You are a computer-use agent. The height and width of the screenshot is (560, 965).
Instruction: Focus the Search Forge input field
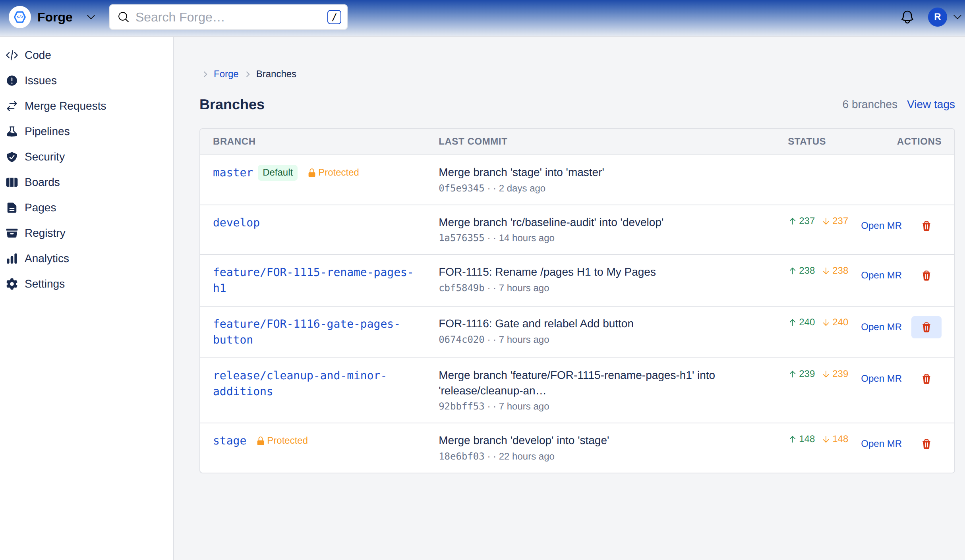228,17
